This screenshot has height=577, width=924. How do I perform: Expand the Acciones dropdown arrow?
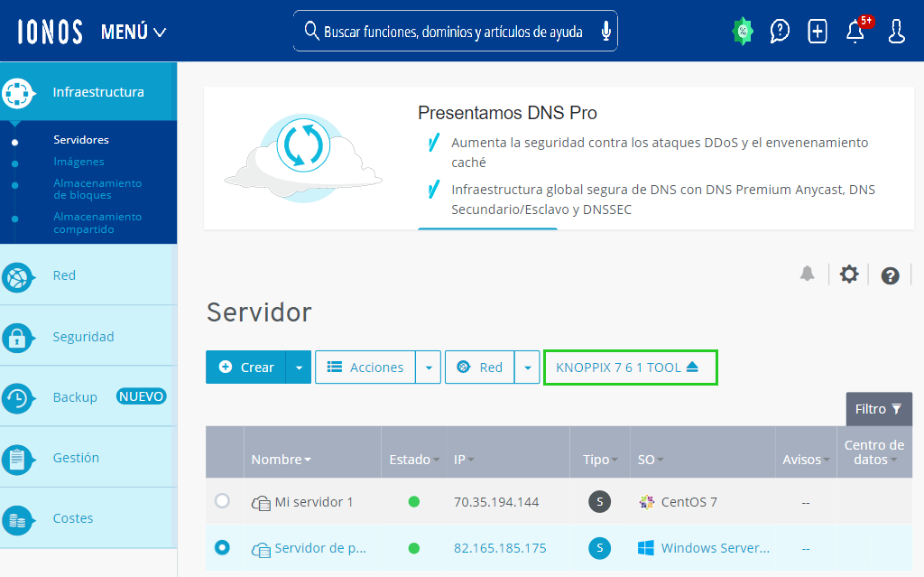pos(429,367)
